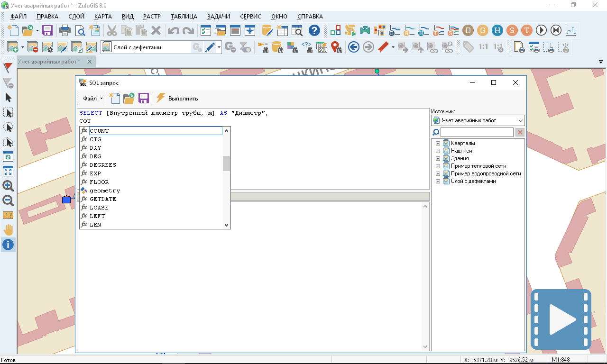Screen dimensions: 607x364
Task: Click the blue information tool icon
Action: point(8,245)
